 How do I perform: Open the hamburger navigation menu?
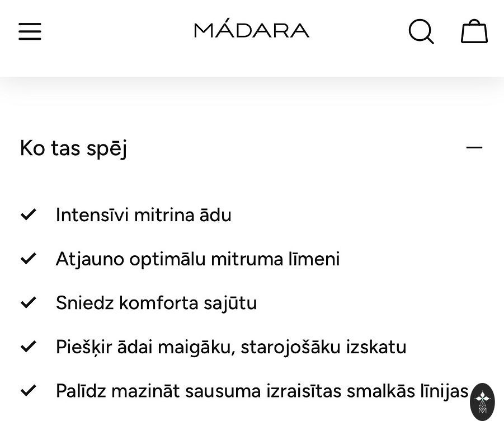point(30,31)
